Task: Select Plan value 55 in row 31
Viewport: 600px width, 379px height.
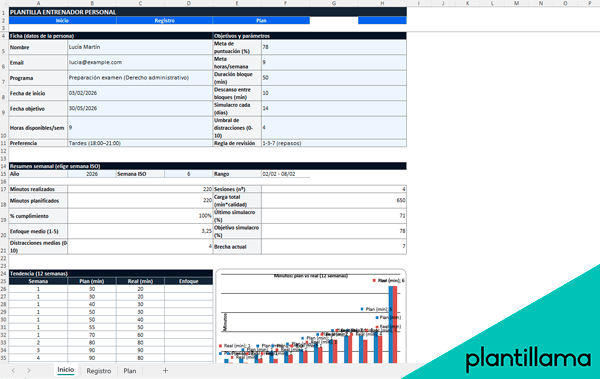Action: pyautogui.click(x=92, y=327)
